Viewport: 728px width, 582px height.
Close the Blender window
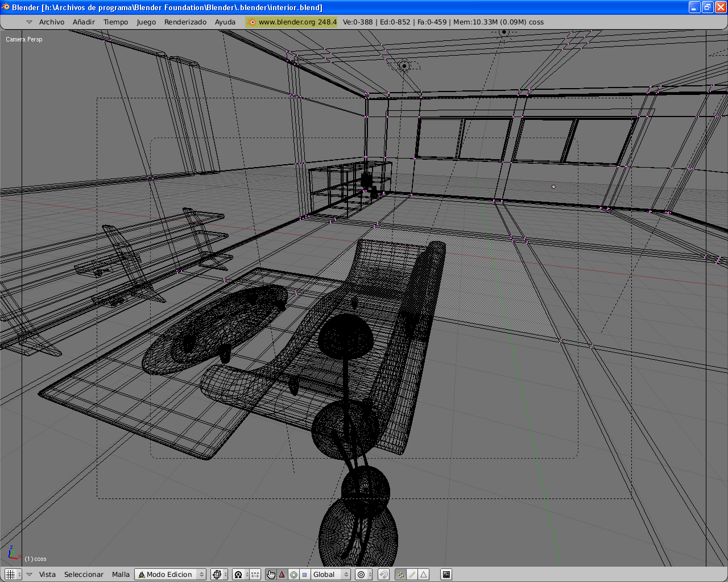point(721,7)
